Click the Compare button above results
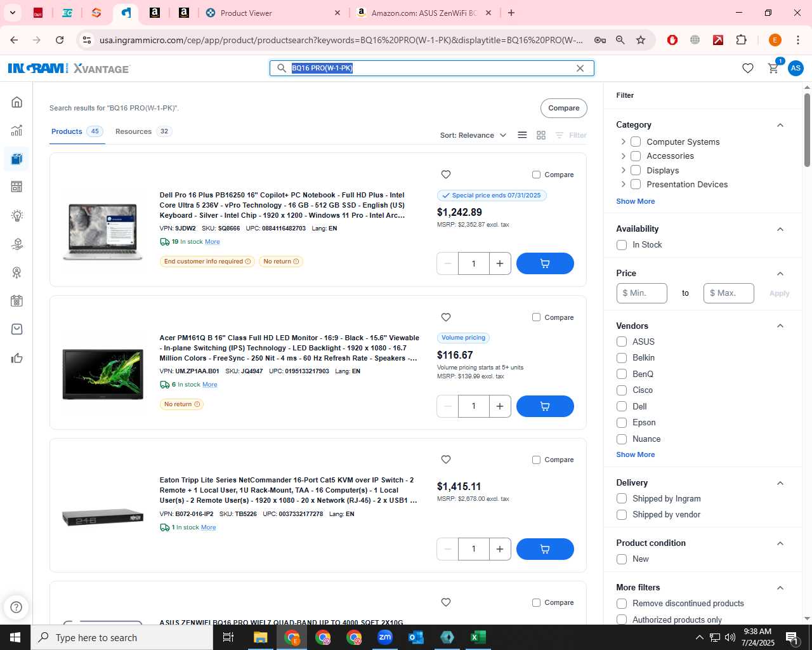The image size is (812, 650). coord(564,108)
